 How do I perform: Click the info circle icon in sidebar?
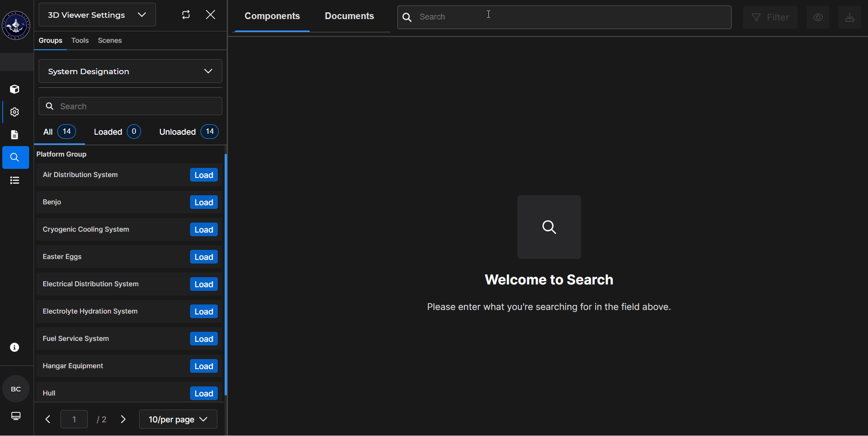[x=15, y=347]
